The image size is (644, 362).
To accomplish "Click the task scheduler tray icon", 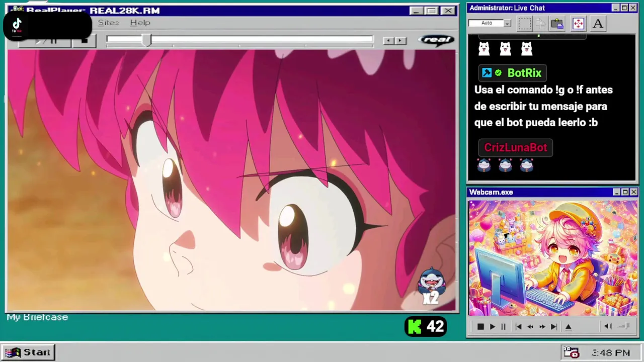I will pos(571,352).
